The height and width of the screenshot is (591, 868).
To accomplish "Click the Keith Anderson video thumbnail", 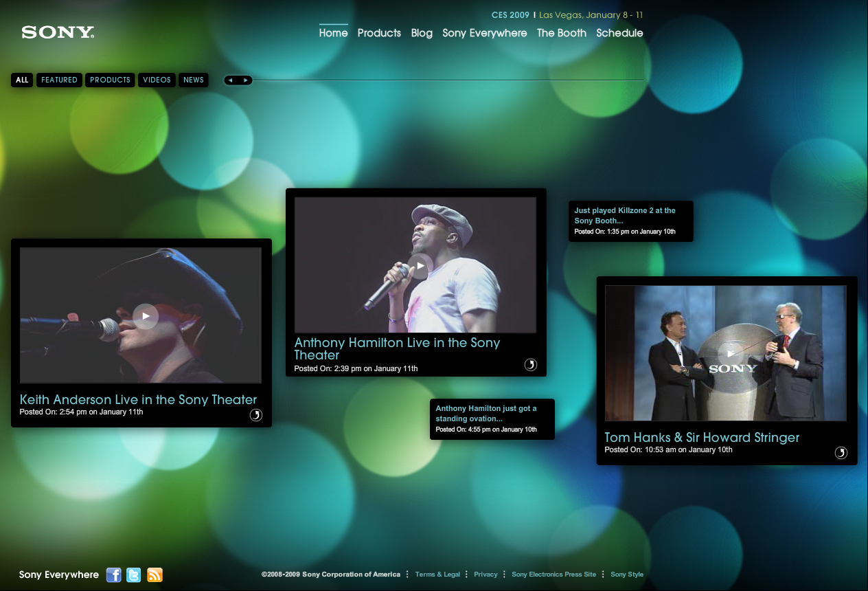I will 141,315.
